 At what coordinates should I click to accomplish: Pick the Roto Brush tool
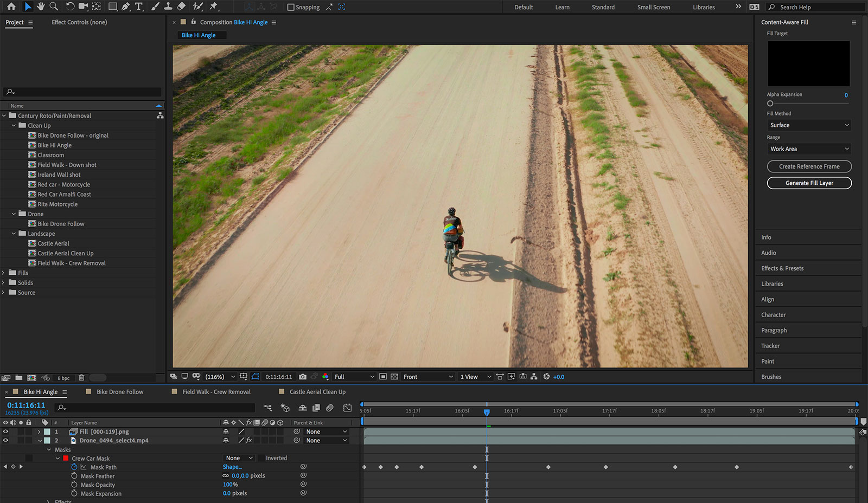pos(198,7)
